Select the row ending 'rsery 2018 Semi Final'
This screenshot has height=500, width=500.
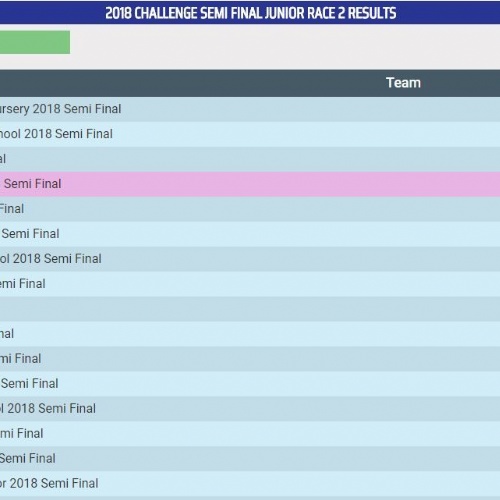pyautogui.click(x=250, y=109)
